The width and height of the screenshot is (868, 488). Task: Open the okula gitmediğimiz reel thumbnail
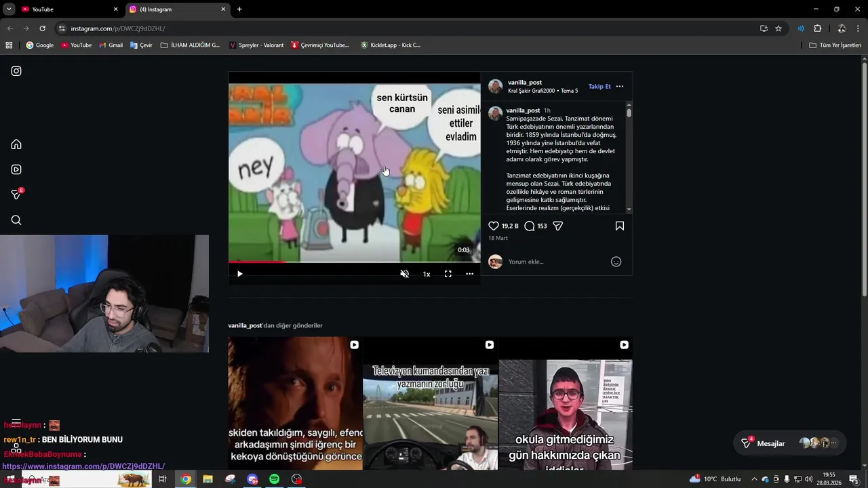tap(566, 403)
